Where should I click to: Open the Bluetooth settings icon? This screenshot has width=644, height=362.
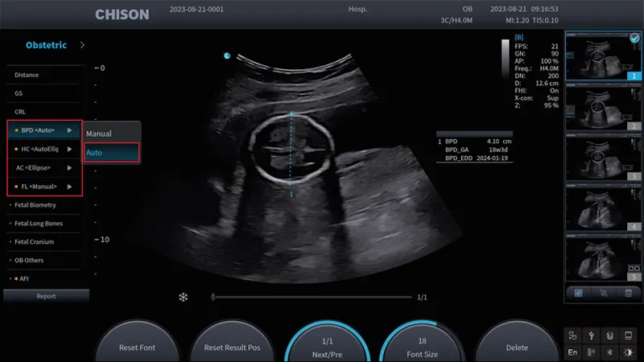pos(610,352)
